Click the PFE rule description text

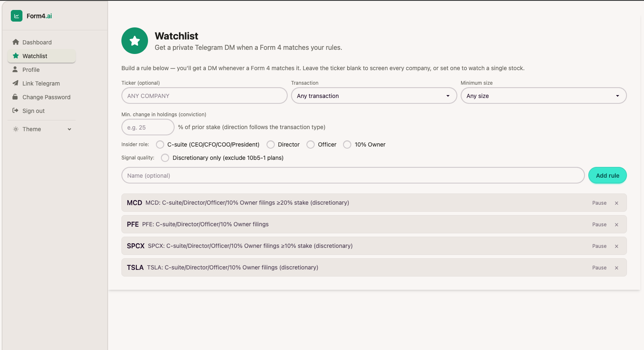click(205, 224)
